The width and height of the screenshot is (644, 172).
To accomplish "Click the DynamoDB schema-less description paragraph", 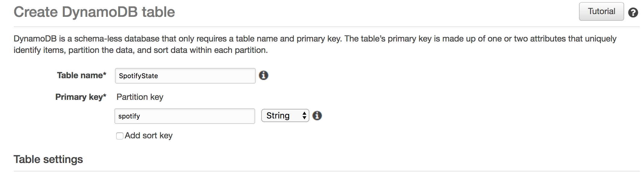I will [x=315, y=44].
